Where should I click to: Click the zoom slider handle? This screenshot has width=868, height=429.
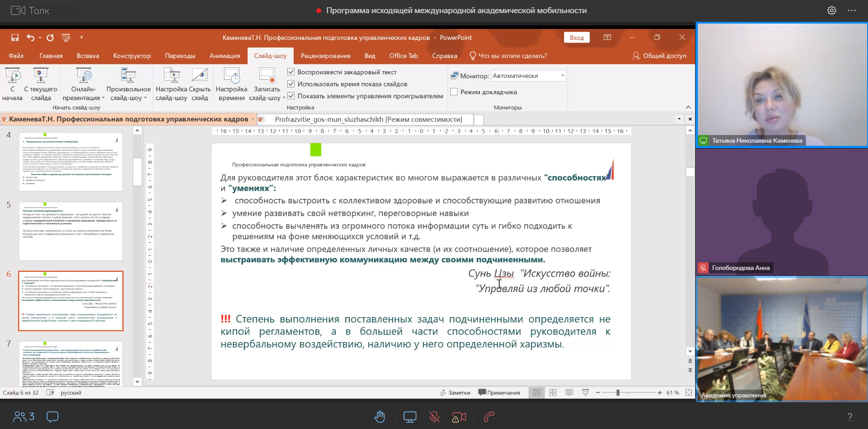(618, 393)
